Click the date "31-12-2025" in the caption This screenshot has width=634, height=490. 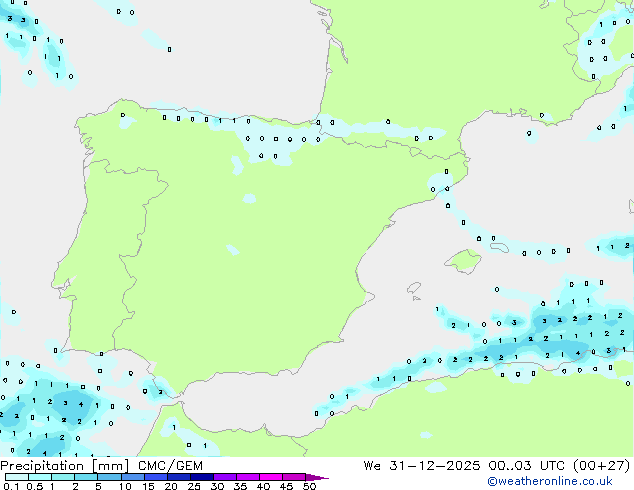(435, 466)
